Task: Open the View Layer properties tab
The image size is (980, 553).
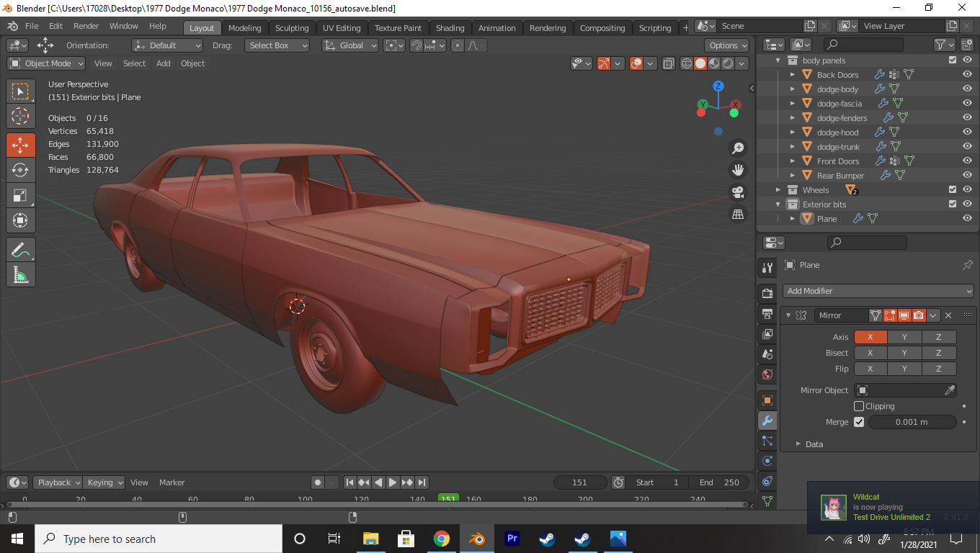Action: [767, 334]
